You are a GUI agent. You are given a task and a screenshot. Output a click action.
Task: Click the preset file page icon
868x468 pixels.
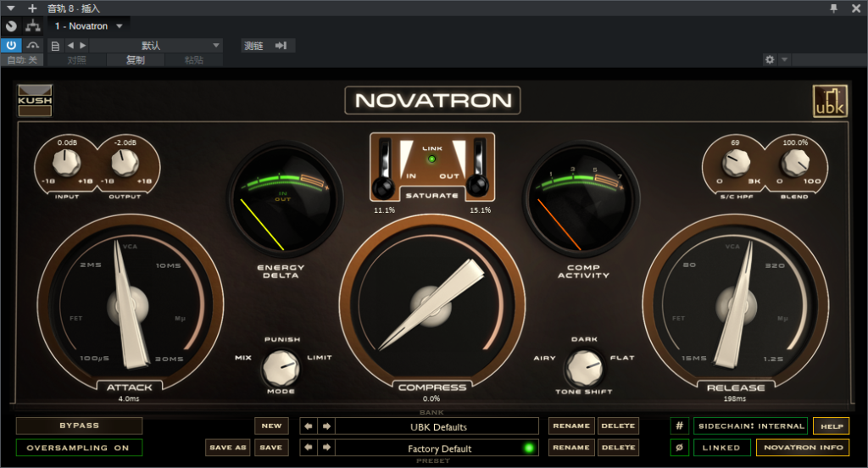tap(55, 46)
